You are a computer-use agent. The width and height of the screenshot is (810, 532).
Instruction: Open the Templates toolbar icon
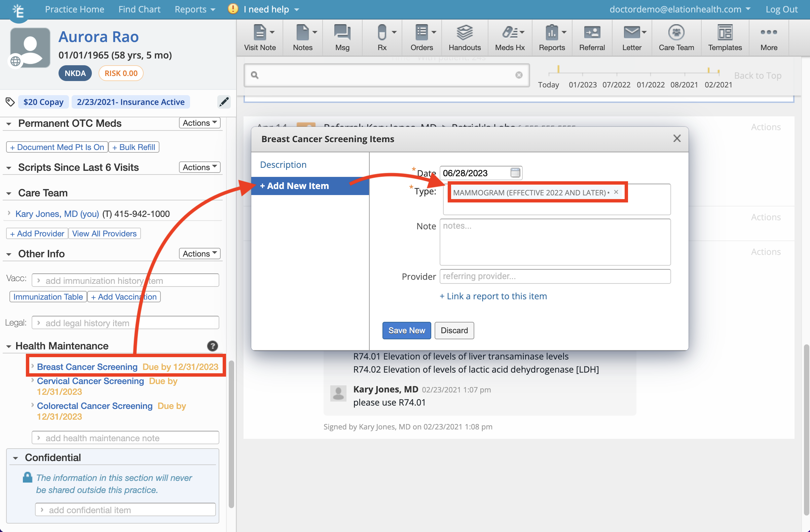[x=725, y=37]
